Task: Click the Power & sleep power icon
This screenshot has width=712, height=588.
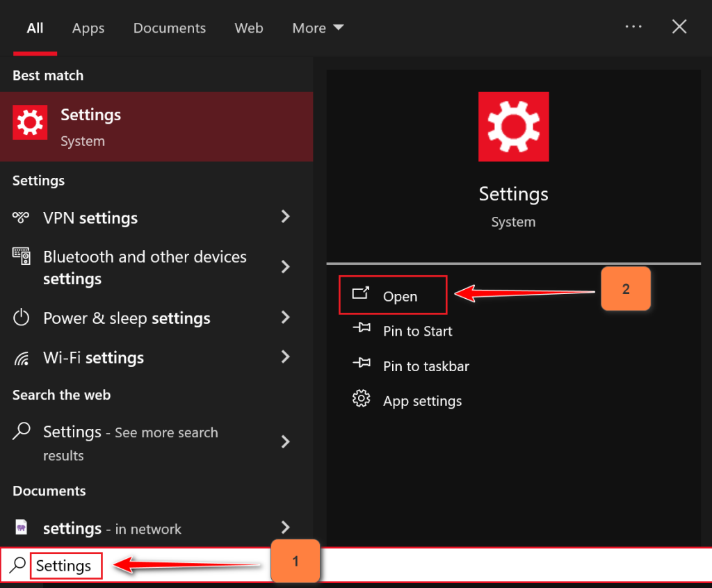Action: point(22,318)
